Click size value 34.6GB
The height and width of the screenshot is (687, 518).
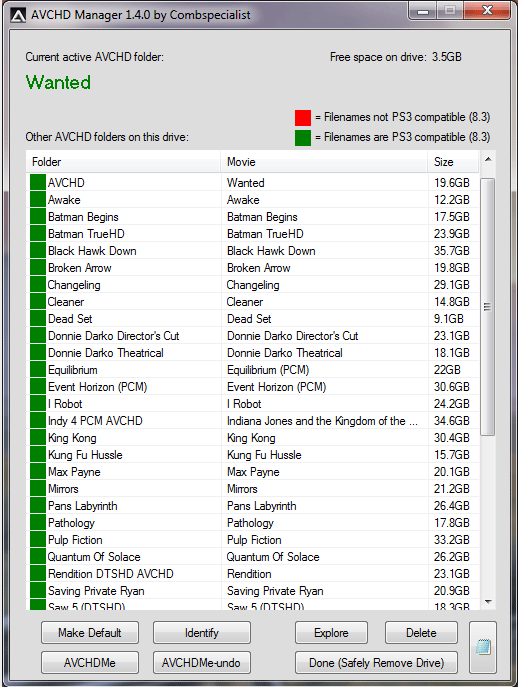(x=451, y=421)
